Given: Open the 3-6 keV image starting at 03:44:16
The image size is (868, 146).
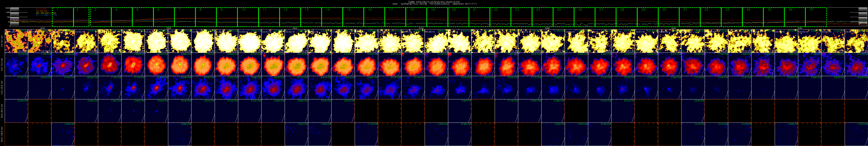Looking at the screenshot, I should coord(343,41).
